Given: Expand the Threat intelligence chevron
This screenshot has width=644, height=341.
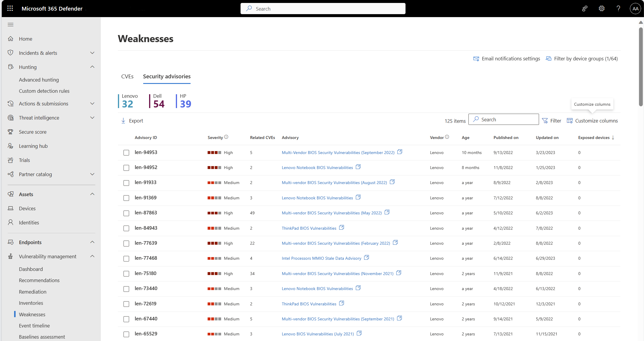Looking at the screenshot, I should pos(92,117).
